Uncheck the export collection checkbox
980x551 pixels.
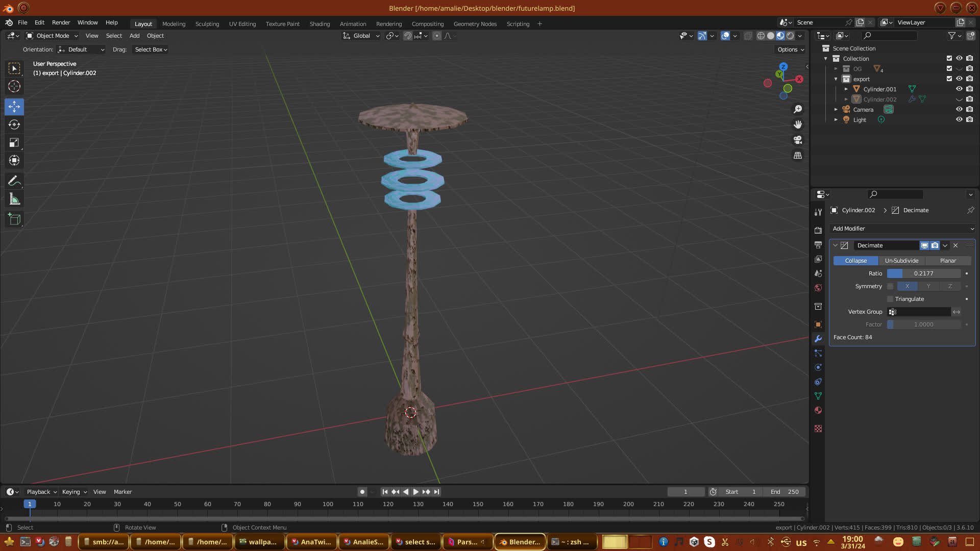point(949,79)
